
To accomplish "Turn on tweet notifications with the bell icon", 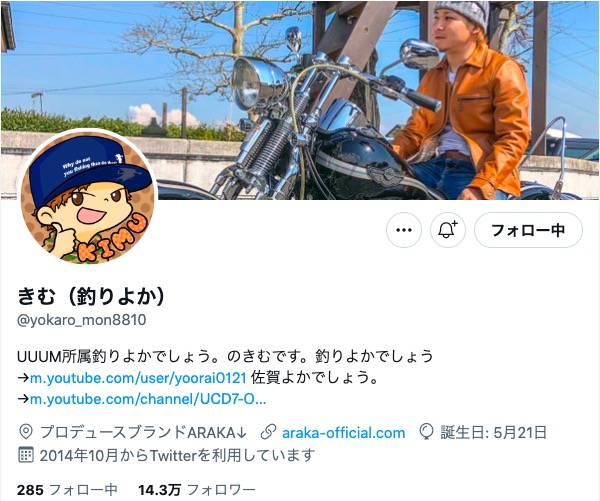I will coord(448,230).
